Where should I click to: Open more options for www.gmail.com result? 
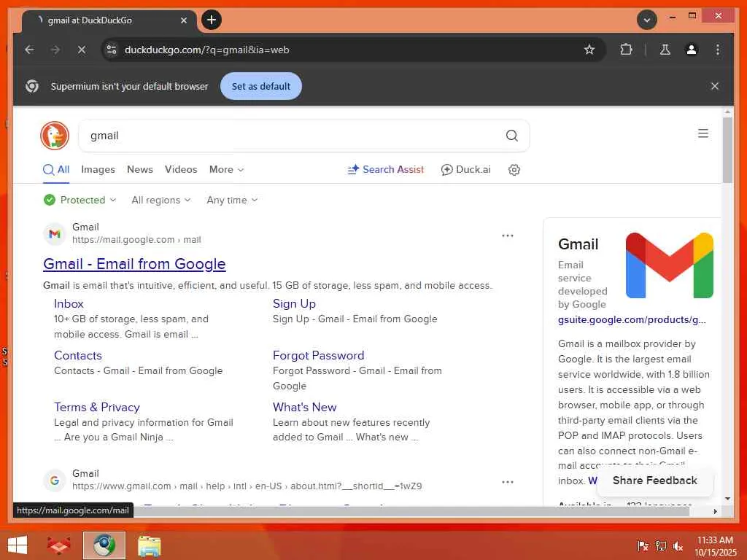tap(508, 482)
